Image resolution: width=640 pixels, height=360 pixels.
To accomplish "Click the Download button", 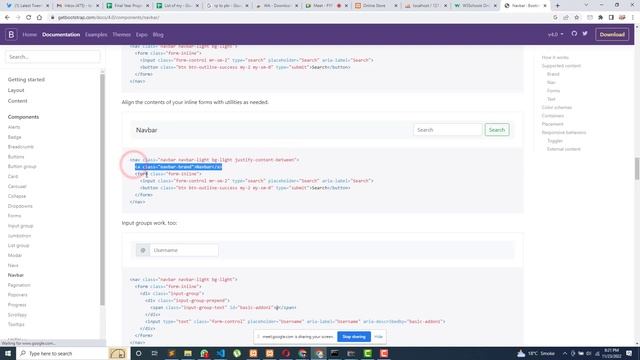I will click(612, 35).
